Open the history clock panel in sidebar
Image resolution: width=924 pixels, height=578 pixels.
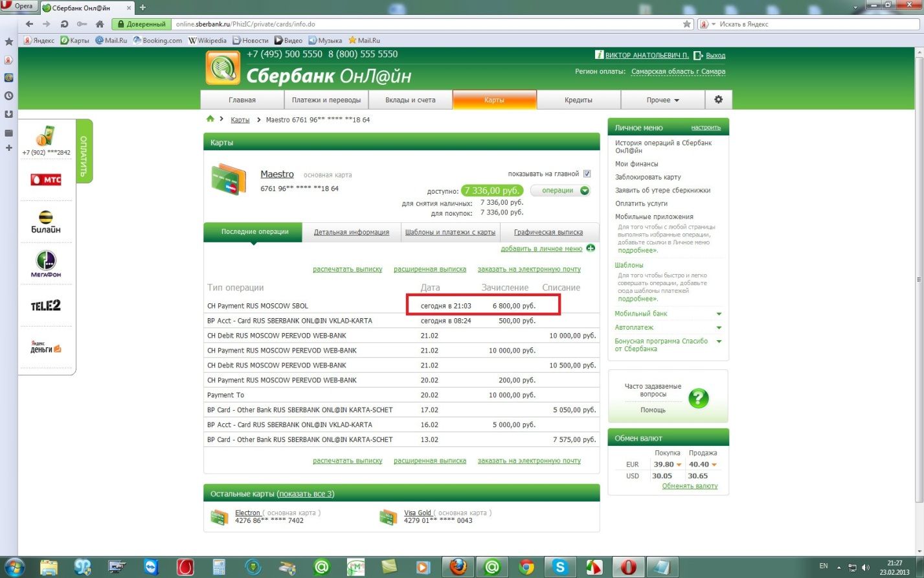pyautogui.click(x=8, y=95)
